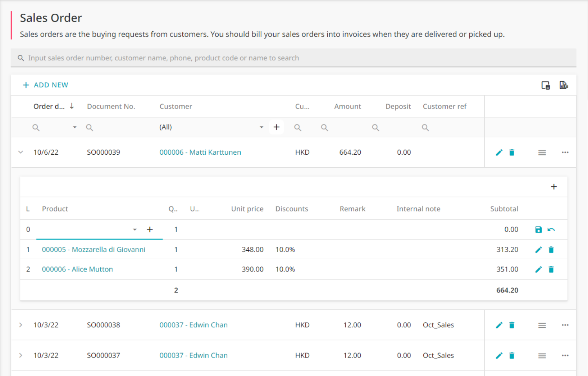The width and height of the screenshot is (588, 376).
Task: Export orders to Excel file
Action: pyautogui.click(x=564, y=85)
